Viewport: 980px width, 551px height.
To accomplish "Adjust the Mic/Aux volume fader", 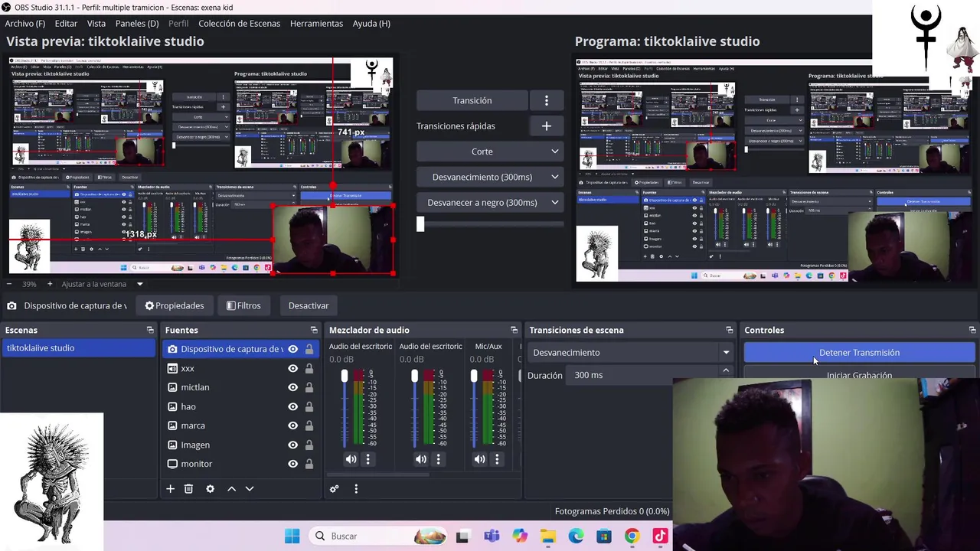I will (474, 376).
